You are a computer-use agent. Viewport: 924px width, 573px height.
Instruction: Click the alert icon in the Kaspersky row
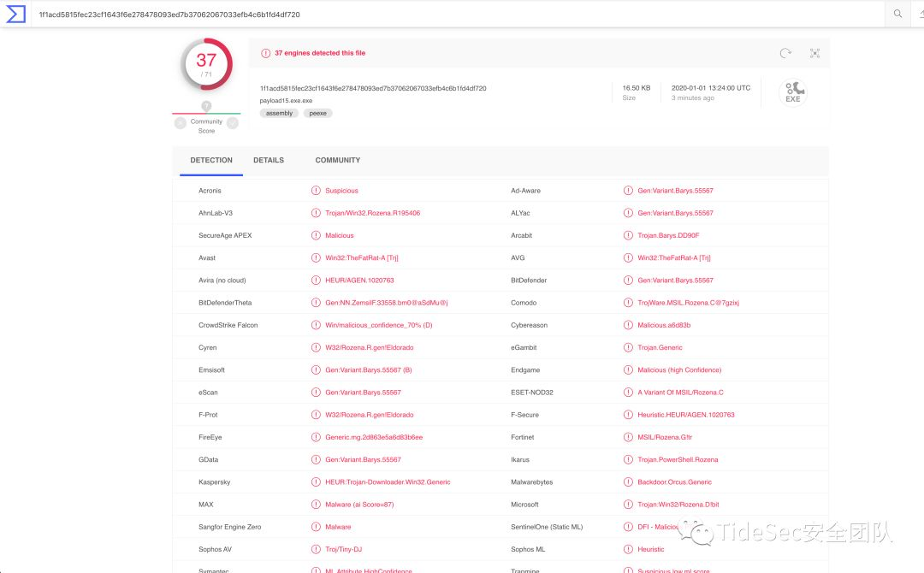pyautogui.click(x=316, y=482)
